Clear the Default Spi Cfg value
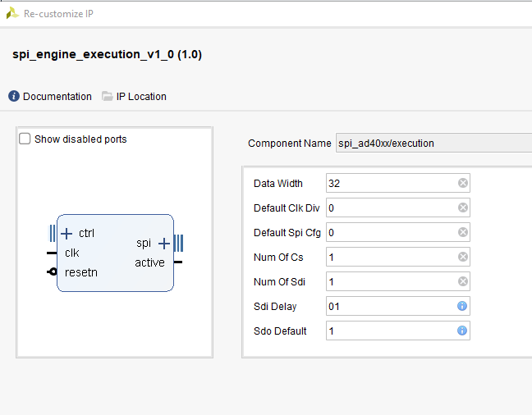Image resolution: width=532 pixels, height=415 pixels. (x=463, y=233)
